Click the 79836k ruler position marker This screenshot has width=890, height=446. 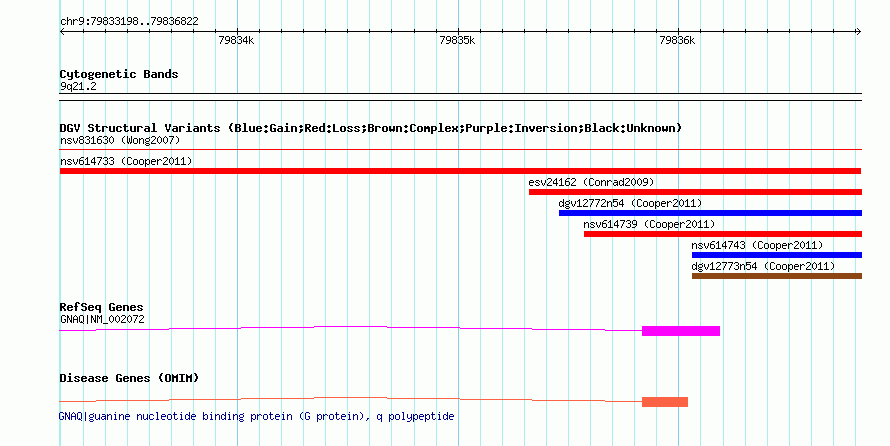coord(677,40)
